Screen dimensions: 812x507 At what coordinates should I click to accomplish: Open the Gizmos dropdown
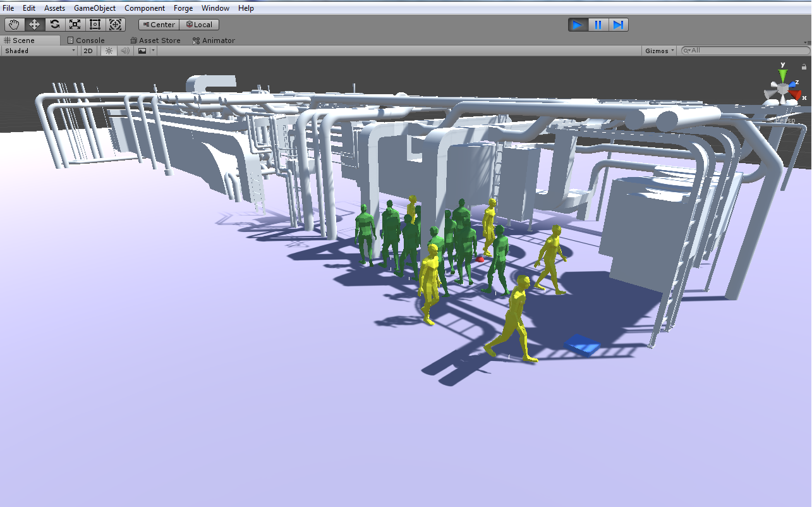660,51
